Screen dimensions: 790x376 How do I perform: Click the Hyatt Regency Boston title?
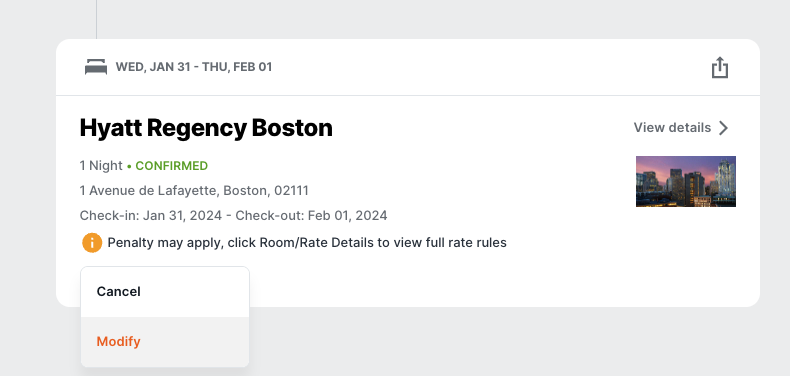point(206,128)
